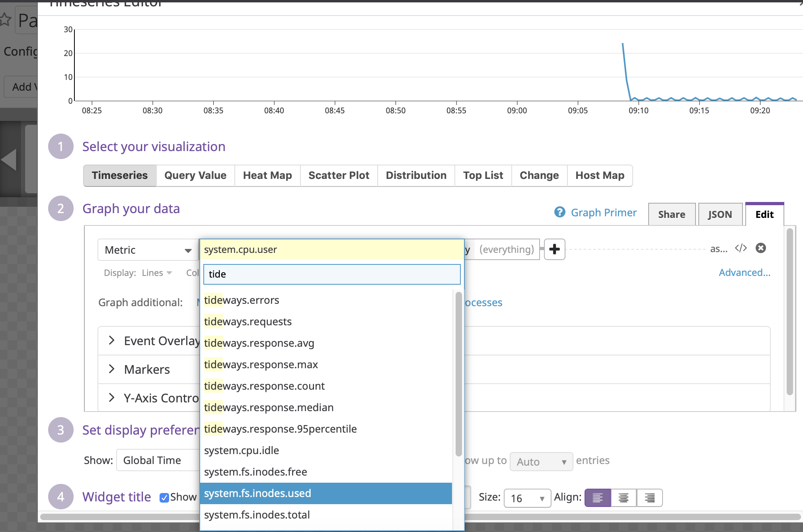Viewport: 803px width, 532px height.
Task: Open the Graph Primer link
Action: tap(604, 213)
